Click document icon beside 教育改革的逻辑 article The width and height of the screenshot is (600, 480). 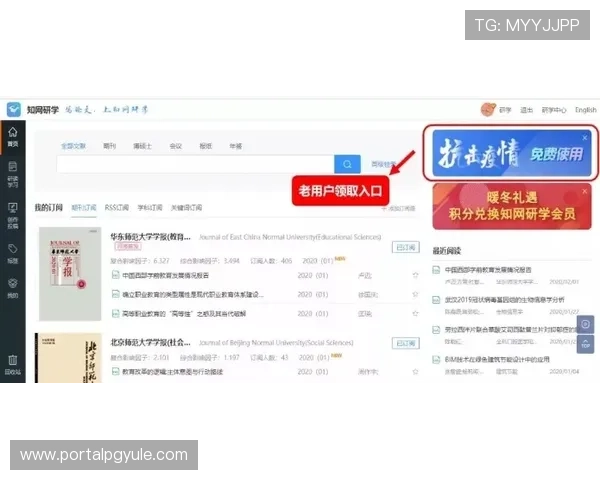[x=115, y=371]
